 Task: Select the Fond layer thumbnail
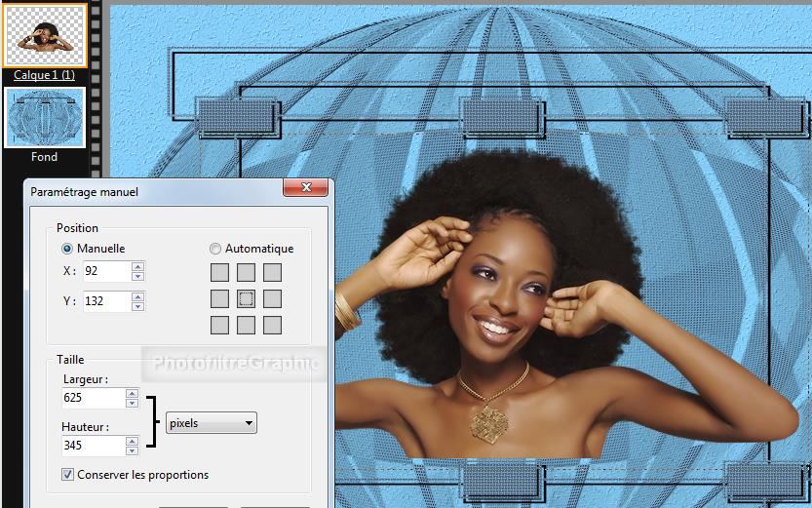click(44, 118)
